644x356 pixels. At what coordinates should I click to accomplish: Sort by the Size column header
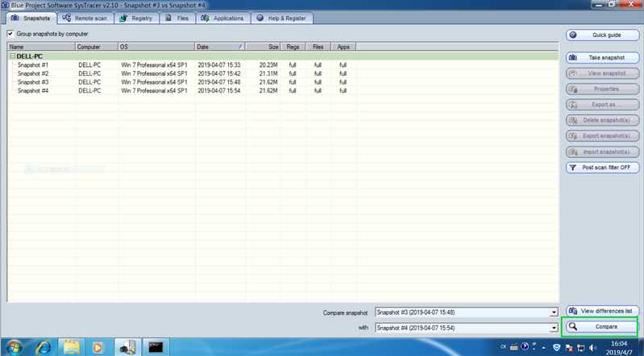[263, 47]
